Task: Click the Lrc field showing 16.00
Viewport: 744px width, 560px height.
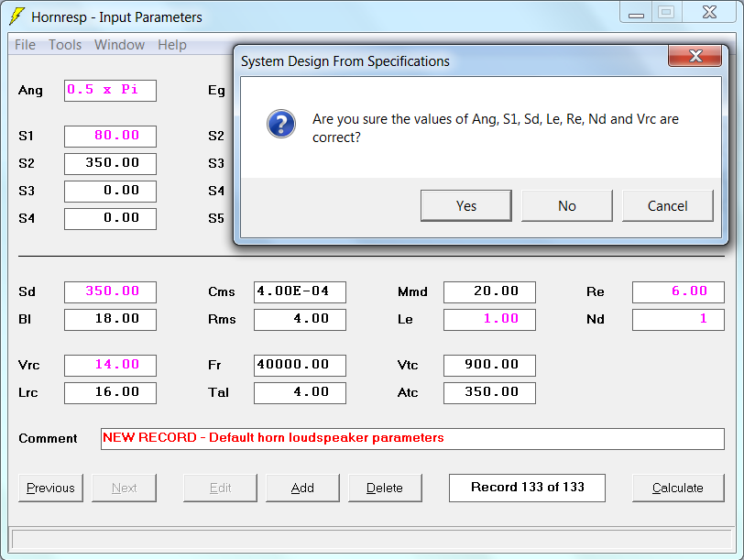Action: [x=110, y=392]
